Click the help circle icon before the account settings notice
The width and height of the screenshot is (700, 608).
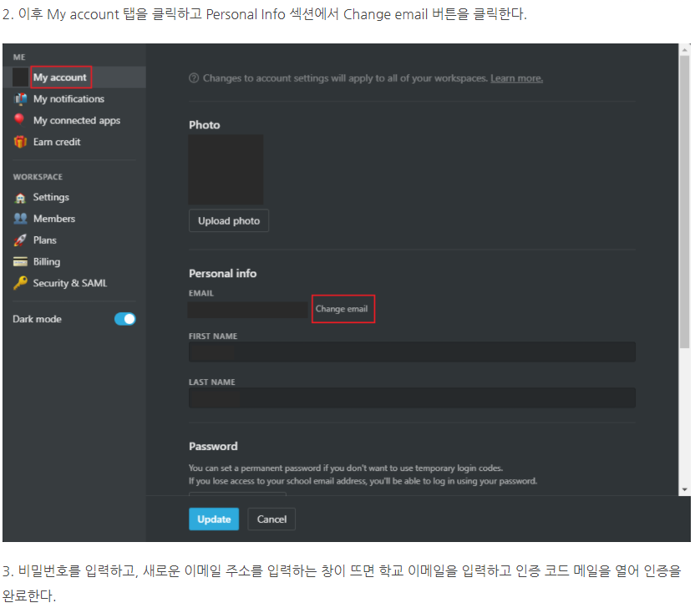click(x=194, y=79)
